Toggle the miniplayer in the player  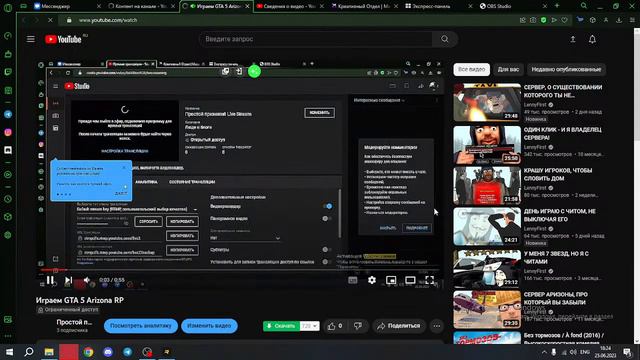(x=391, y=280)
